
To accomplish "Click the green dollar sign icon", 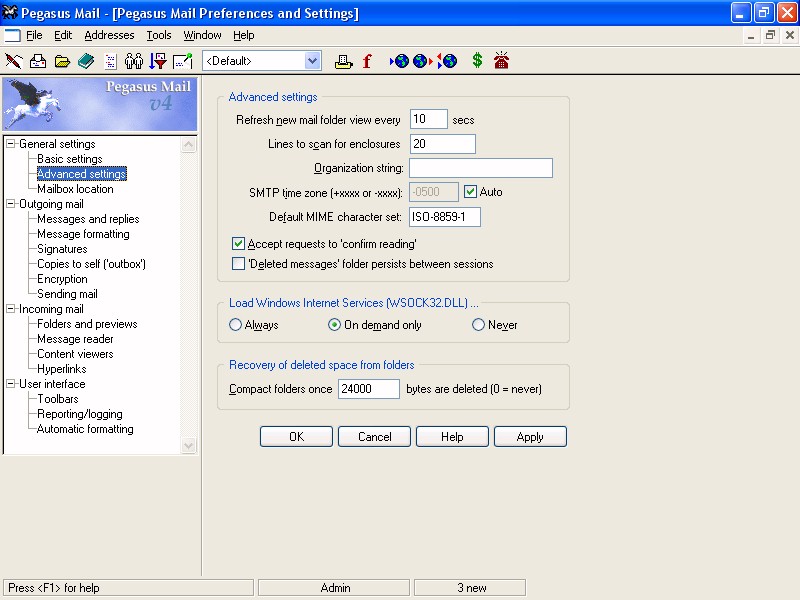I will pyautogui.click(x=477, y=61).
